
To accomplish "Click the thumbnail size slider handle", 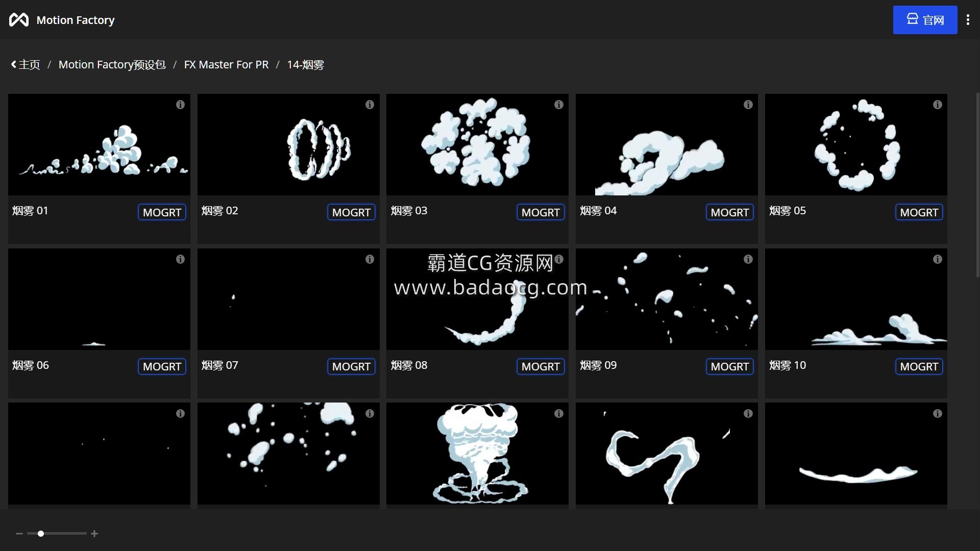I will (x=41, y=534).
